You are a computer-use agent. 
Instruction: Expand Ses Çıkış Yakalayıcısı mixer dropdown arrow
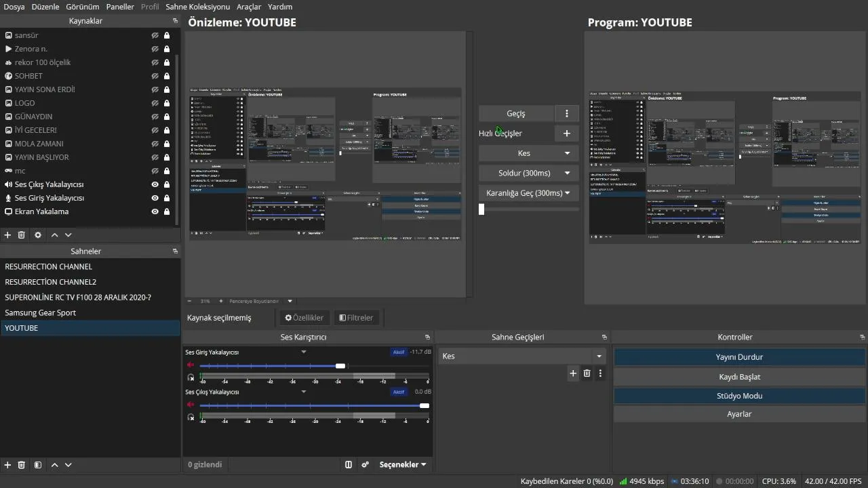click(x=304, y=392)
